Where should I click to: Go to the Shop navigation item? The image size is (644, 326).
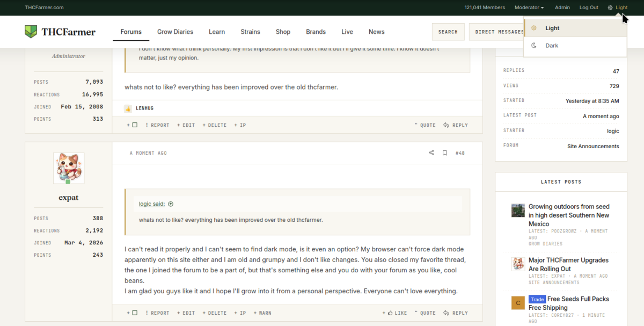coord(283,32)
